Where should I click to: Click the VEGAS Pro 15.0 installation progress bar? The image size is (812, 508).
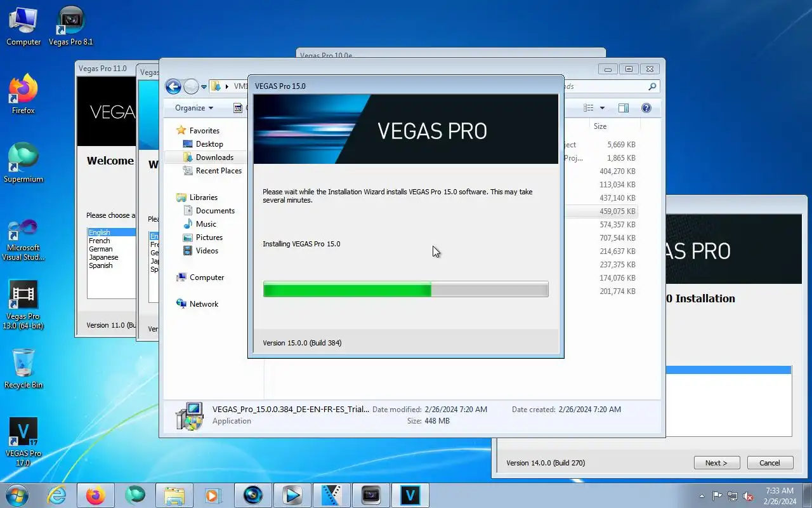[405, 290]
